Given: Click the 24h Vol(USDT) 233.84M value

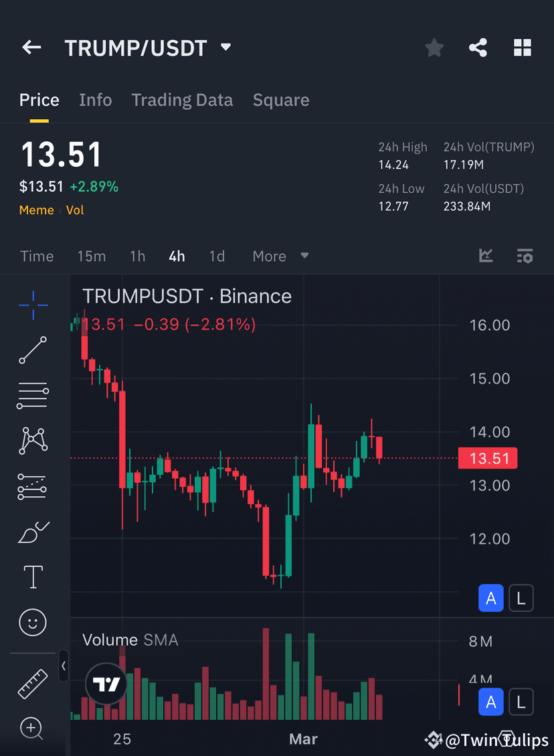Looking at the screenshot, I should pos(467,206).
